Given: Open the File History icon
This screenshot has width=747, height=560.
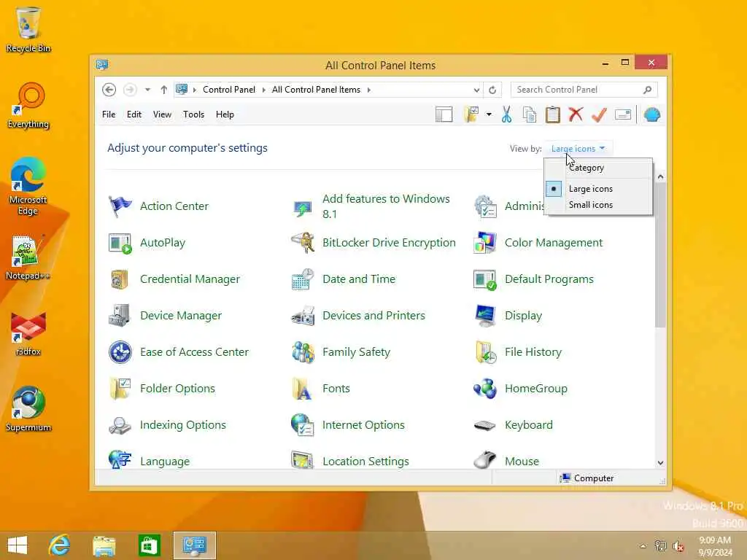Looking at the screenshot, I should coord(485,352).
